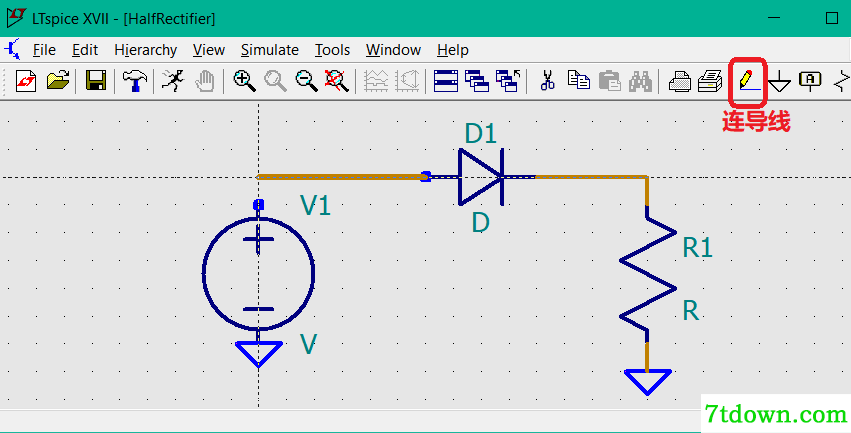Select the pencil Wire tool
Viewport: 851px width, 433px height.
pyautogui.click(x=747, y=81)
